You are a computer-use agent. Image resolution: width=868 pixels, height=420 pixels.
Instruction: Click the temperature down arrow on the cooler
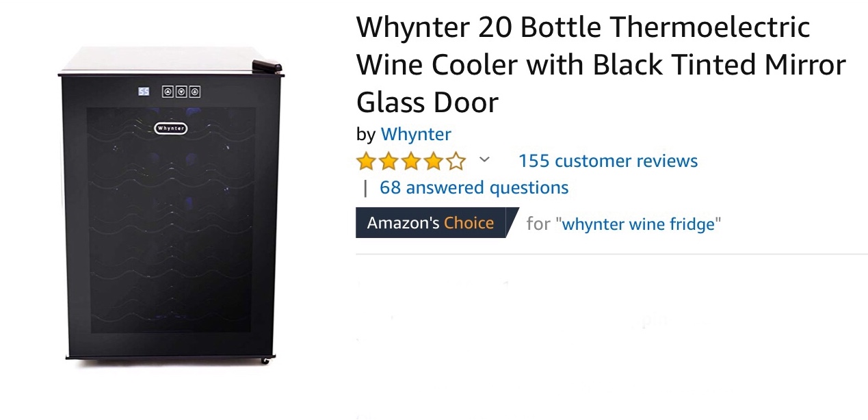coord(181,92)
